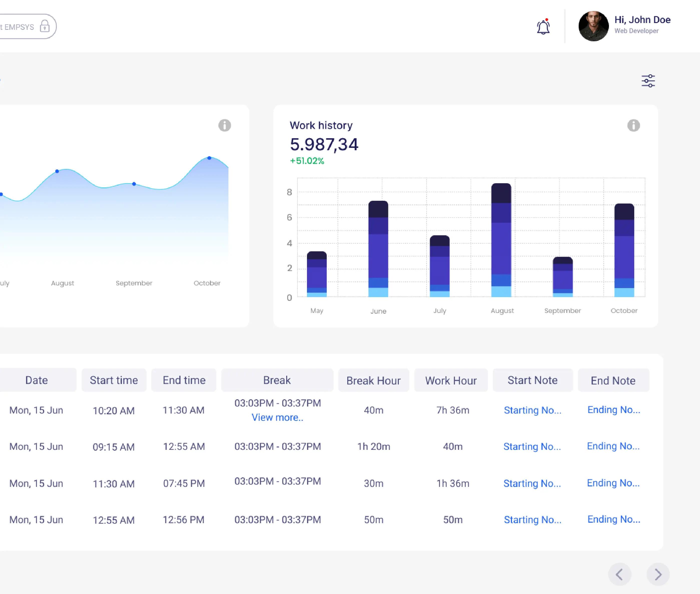
Task: Click the Start Note column header
Action: coord(533,380)
